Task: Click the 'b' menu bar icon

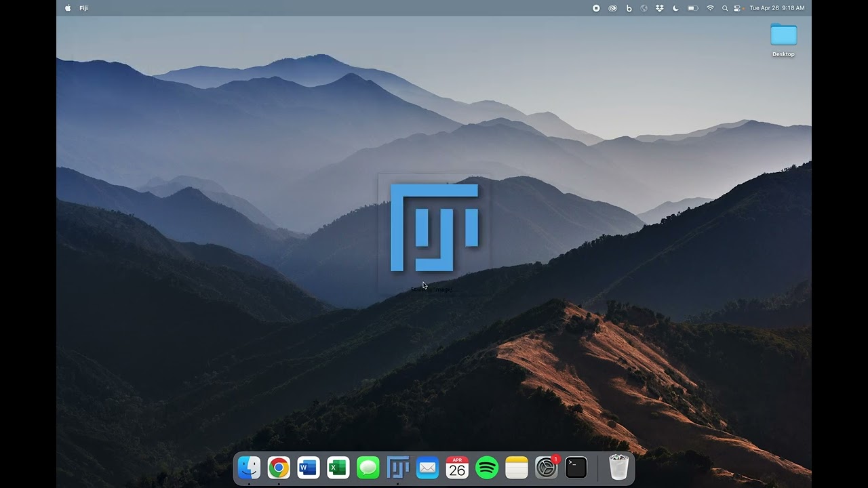Action: [629, 8]
